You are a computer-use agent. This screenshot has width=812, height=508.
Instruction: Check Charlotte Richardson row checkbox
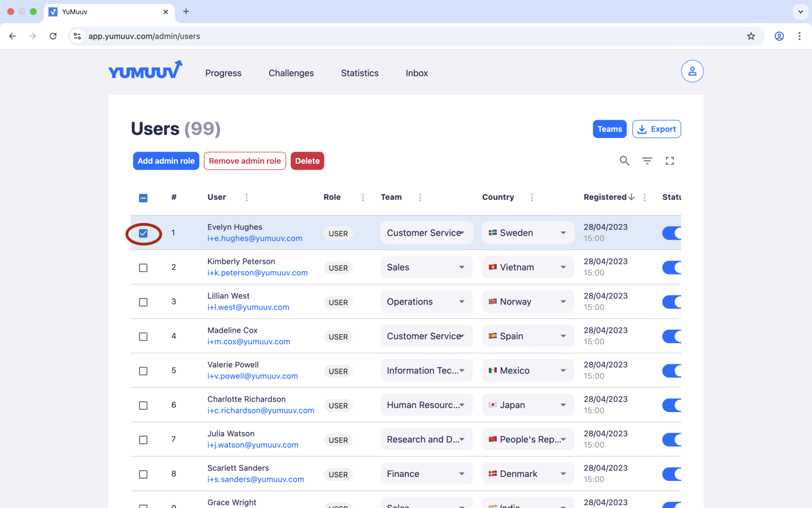[144, 406]
